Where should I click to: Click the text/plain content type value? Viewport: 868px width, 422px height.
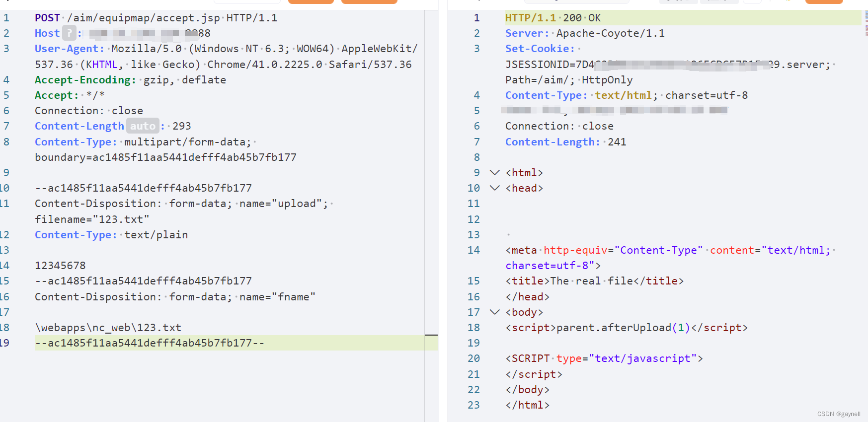pyautogui.click(x=156, y=235)
